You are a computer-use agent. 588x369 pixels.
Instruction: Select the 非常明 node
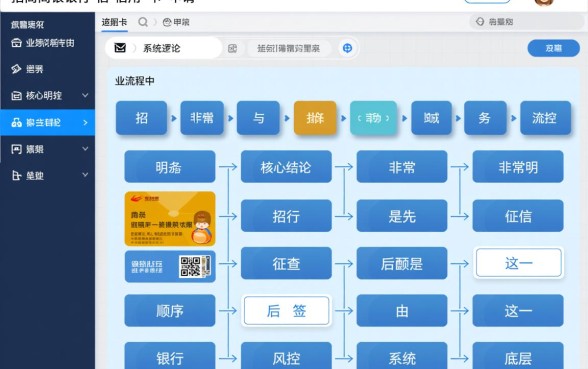click(x=518, y=167)
